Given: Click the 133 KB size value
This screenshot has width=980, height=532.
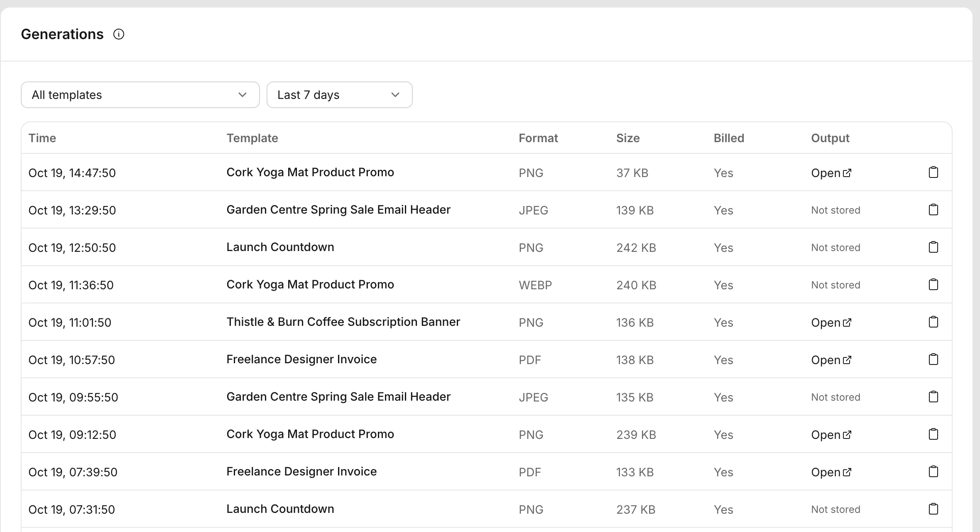Looking at the screenshot, I should point(635,472).
